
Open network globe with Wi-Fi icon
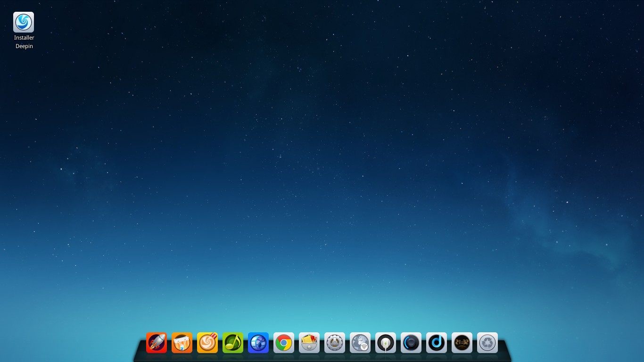pos(360,343)
